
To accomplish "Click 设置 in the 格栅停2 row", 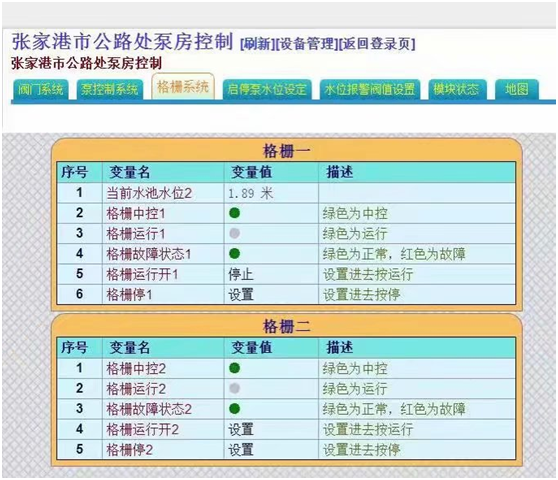I will 241,450.
